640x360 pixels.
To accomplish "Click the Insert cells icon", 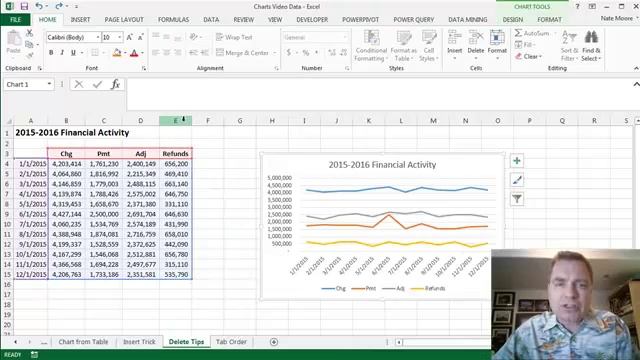I will [x=454, y=38].
